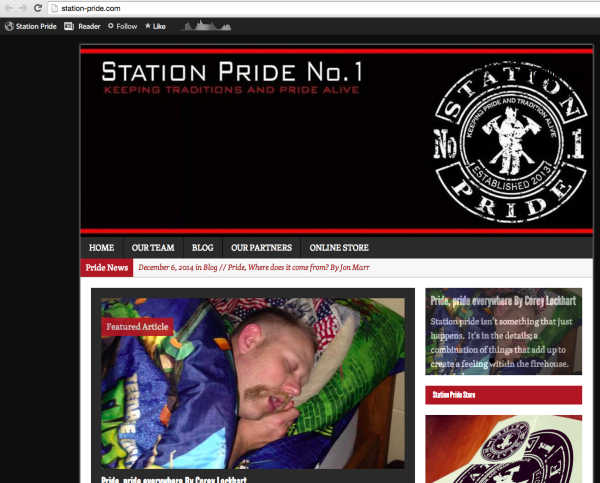
Task: Open the OUR PARTNERS page
Action: [x=261, y=248]
